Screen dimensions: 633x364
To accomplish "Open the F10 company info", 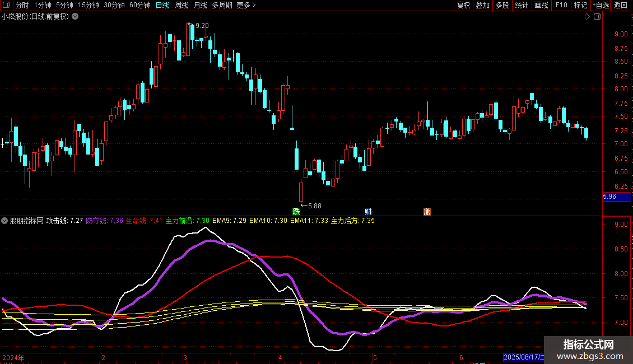I will point(561,5).
